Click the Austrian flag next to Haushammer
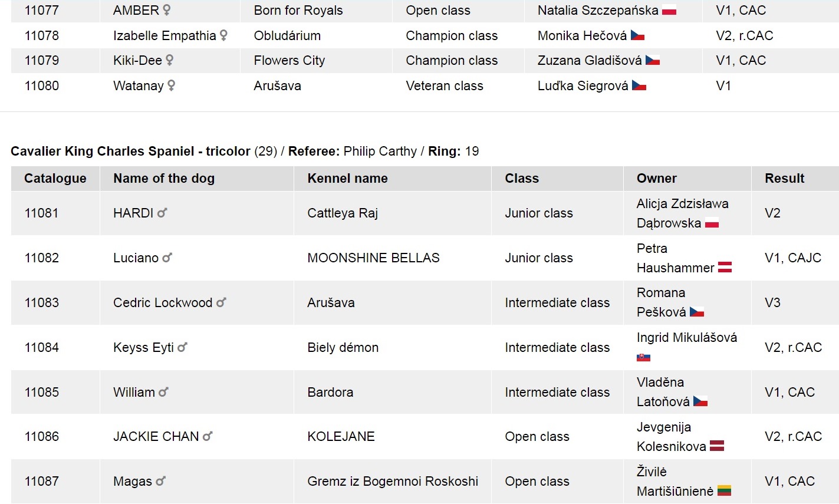Image resolution: width=839 pixels, height=504 pixels. [725, 268]
